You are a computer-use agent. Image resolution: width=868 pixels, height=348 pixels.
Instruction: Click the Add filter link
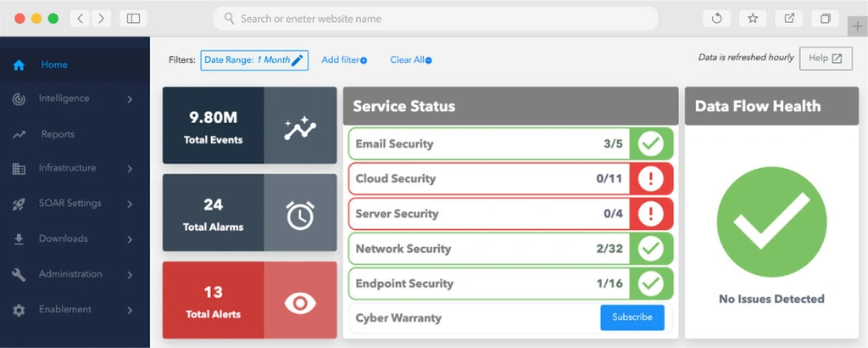pos(344,60)
